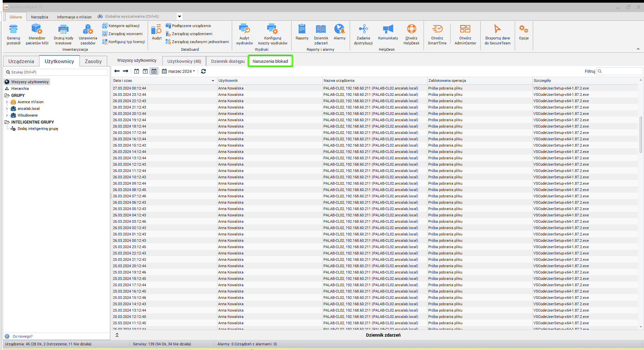Switch to seven-day calendar view
The width and height of the screenshot is (644, 350).
point(145,71)
